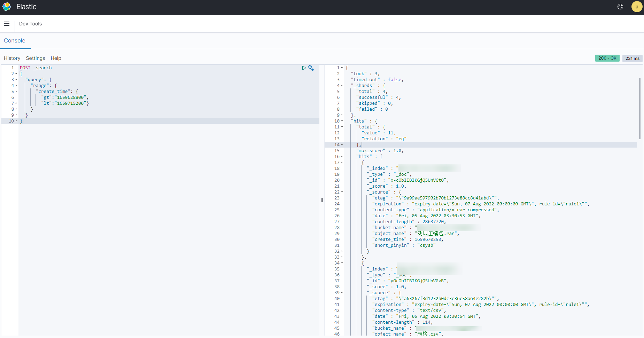Screen dimensions: 644x338
Task: Click the Dev Tools breadcrumb
Action: pyautogui.click(x=30, y=24)
